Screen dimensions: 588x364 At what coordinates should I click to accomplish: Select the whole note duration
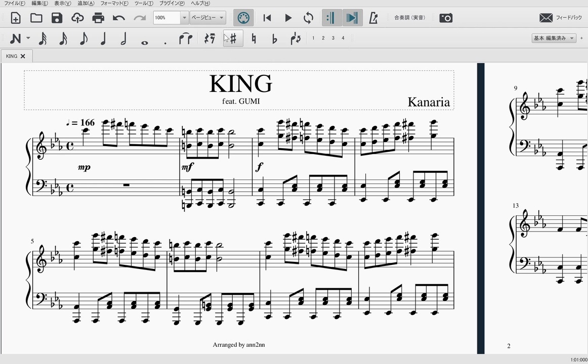144,42
